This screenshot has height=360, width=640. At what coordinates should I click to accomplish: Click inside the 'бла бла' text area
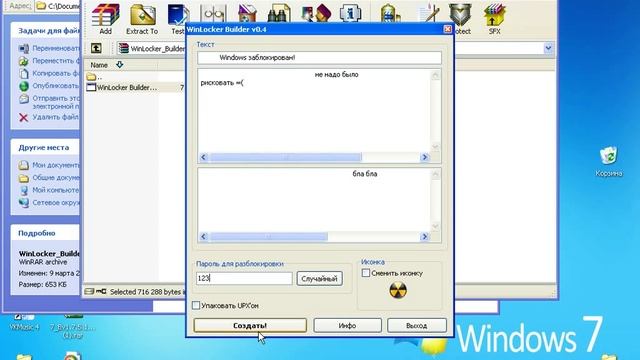pos(314,200)
